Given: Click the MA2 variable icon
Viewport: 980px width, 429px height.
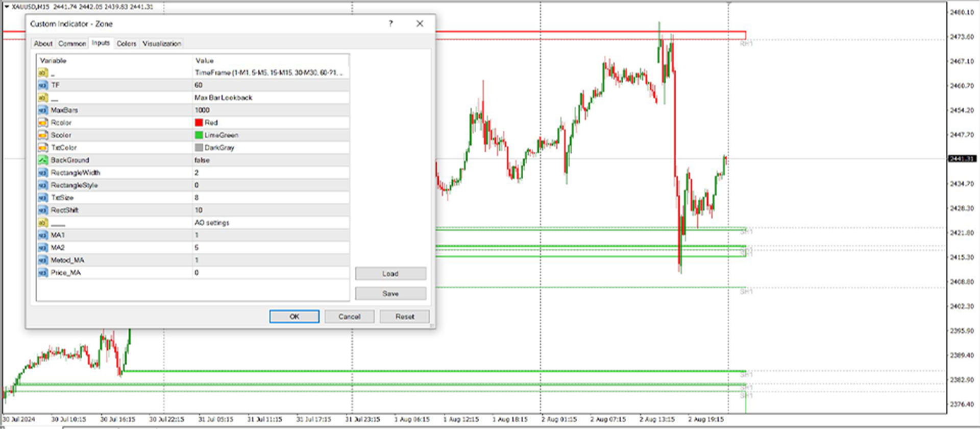Looking at the screenshot, I should [43, 248].
